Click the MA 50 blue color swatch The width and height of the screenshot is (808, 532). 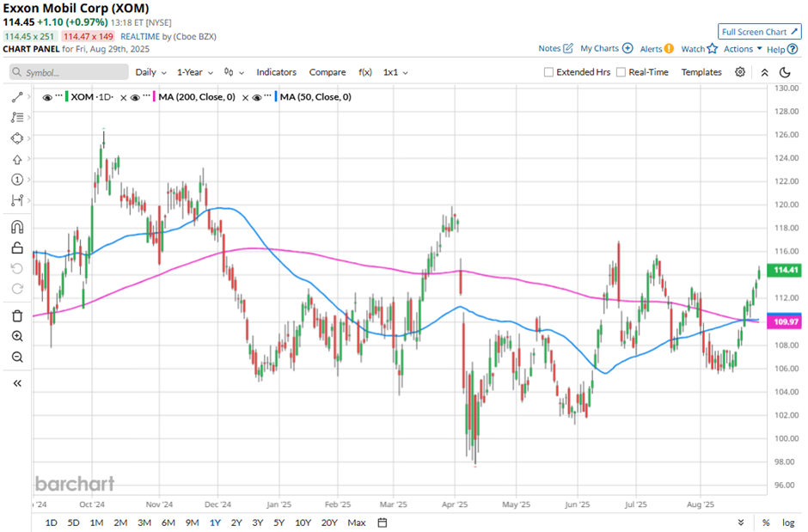coord(276,97)
